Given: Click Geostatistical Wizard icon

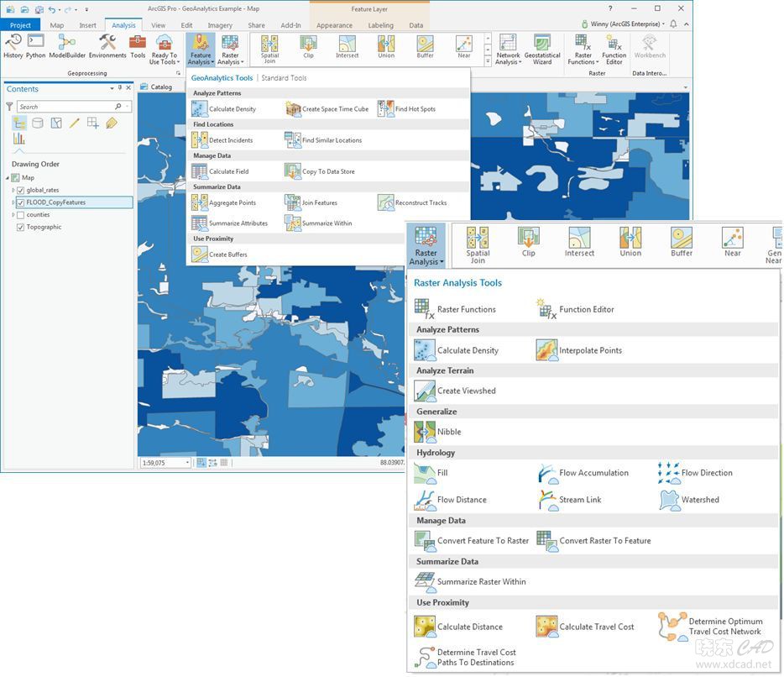Looking at the screenshot, I should pos(542,49).
